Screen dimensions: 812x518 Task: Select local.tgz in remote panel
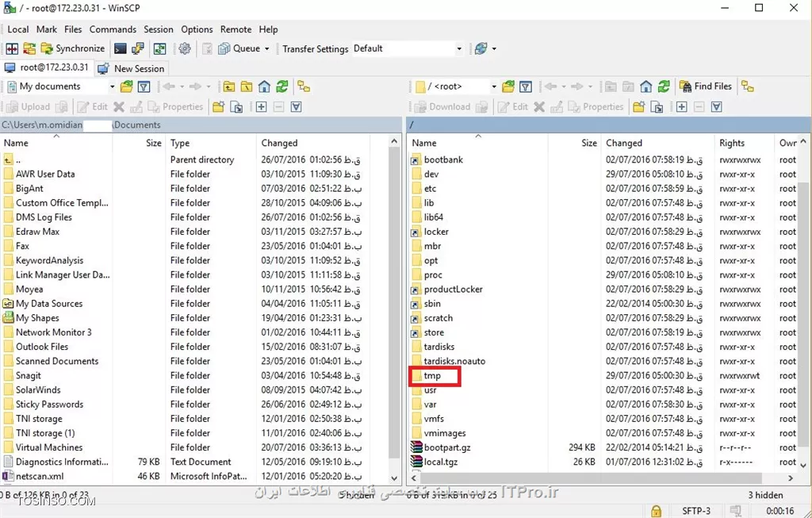coord(441,462)
